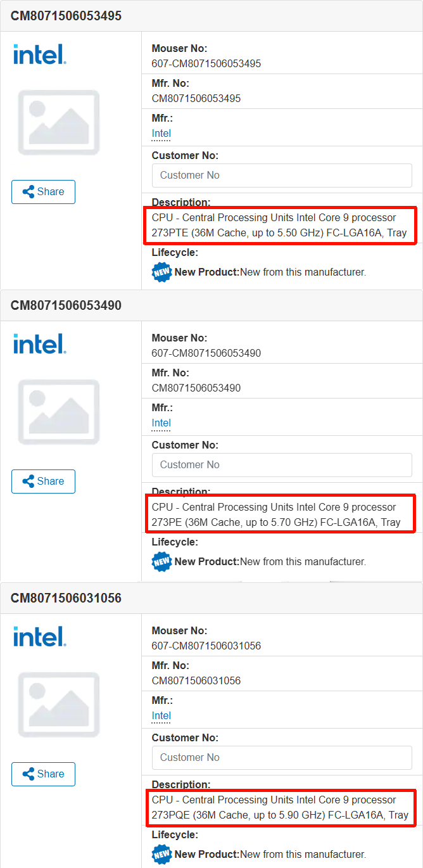Share the CM8071506053490 product
423x868 pixels.
(43, 482)
